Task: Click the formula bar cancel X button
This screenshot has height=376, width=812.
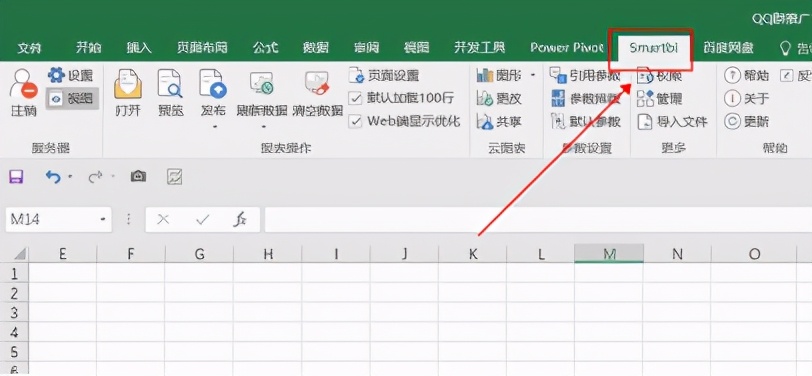Action: (x=163, y=220)
